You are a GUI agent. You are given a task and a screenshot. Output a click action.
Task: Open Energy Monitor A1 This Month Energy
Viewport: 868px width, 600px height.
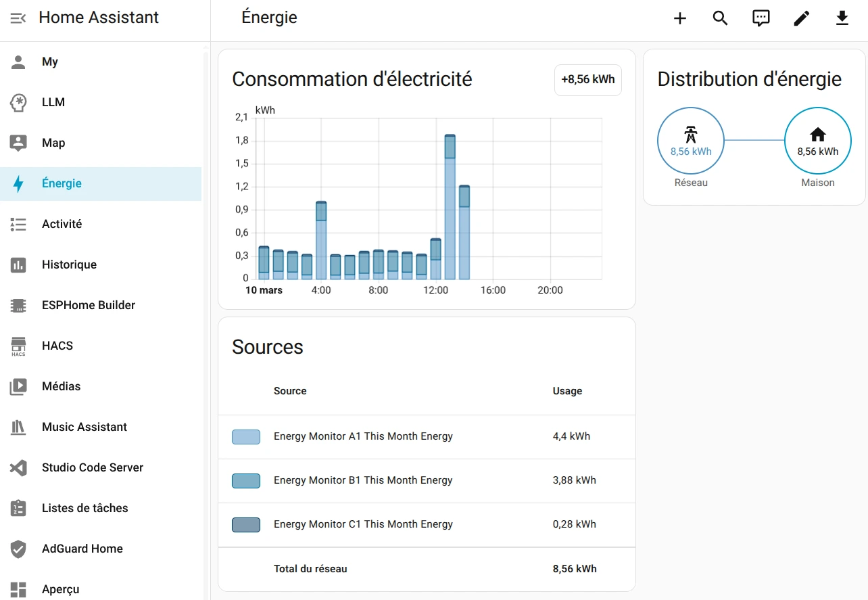click(363, 436)
